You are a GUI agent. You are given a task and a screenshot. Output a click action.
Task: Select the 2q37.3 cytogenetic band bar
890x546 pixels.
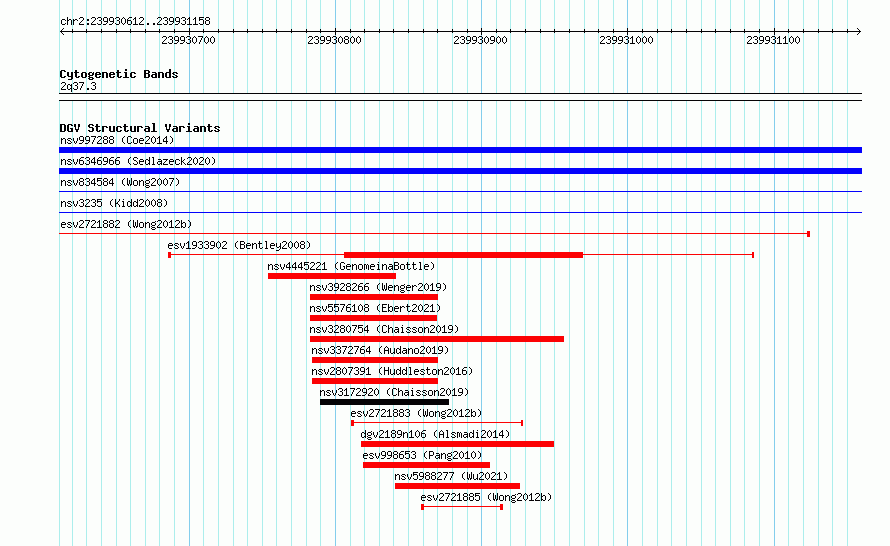[x=460, y=97]
